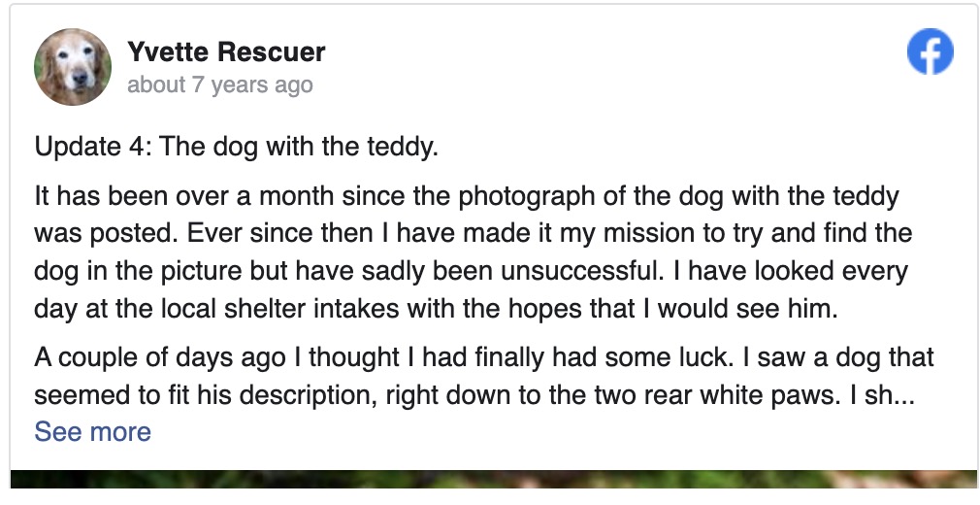The image size is (980, 505).
Task: Open the Yvette Rescuer profile name link
Action: (226, 51)
